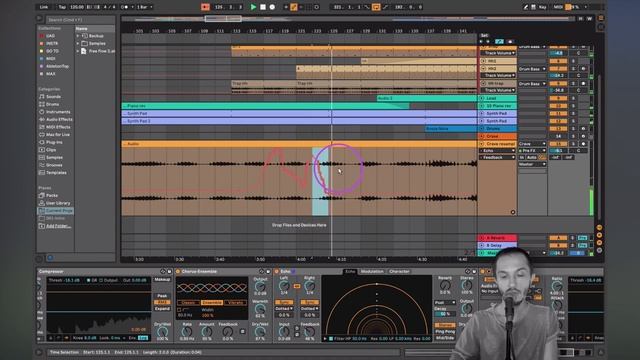Select Clips in browser Categories
This screenshot has height=360, width=640.
tap(51, 150)
